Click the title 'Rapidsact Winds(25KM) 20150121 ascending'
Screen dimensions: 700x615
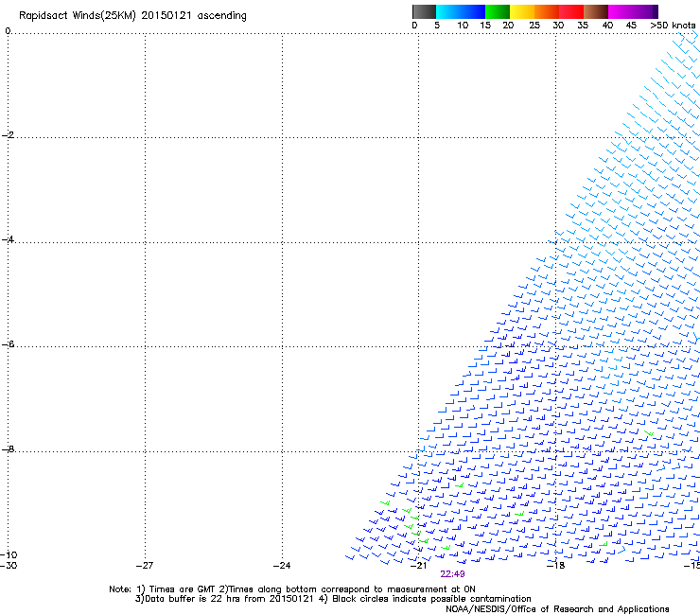[x=132, y=16]
